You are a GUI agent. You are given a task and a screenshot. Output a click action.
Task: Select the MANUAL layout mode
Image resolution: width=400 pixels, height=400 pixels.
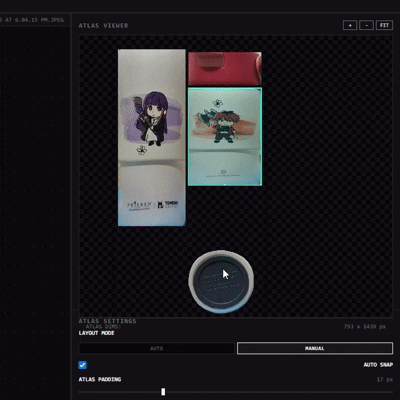315,348
